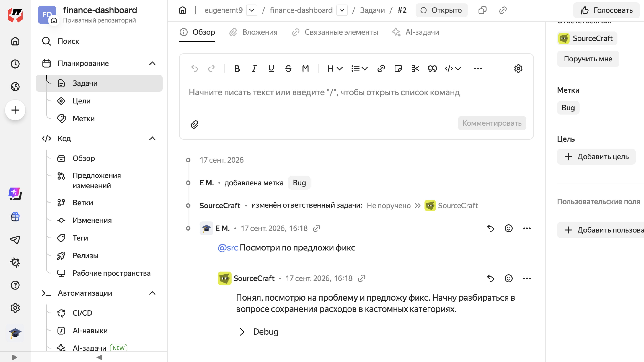Toggle bold formatting in comment editor
The width and height of the screenshot is (644, 362).
point(237,68)
